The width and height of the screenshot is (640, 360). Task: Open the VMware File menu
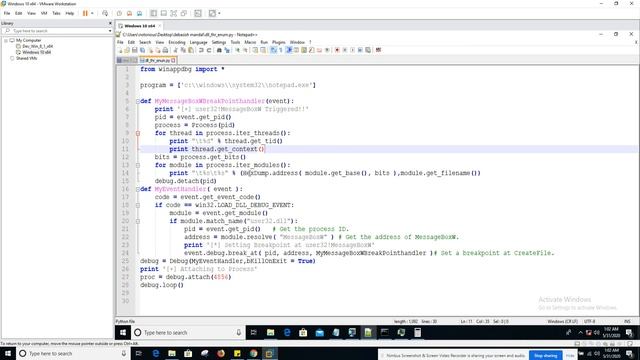tap(7, 13)
